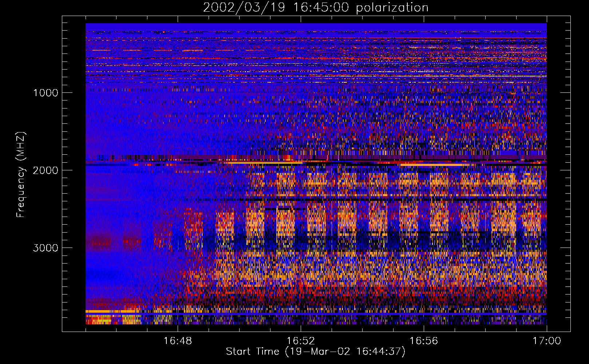Screen dimensions: 589x364
Task: Click the "1000" frequency tick label
Action: coord(46,93)
